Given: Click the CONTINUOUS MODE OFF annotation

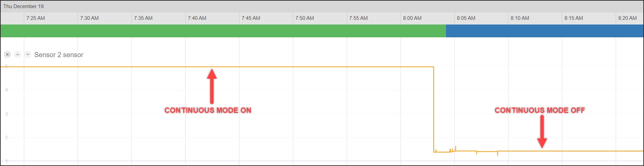Looking at the screenshot, I should [x=540, y=110].
